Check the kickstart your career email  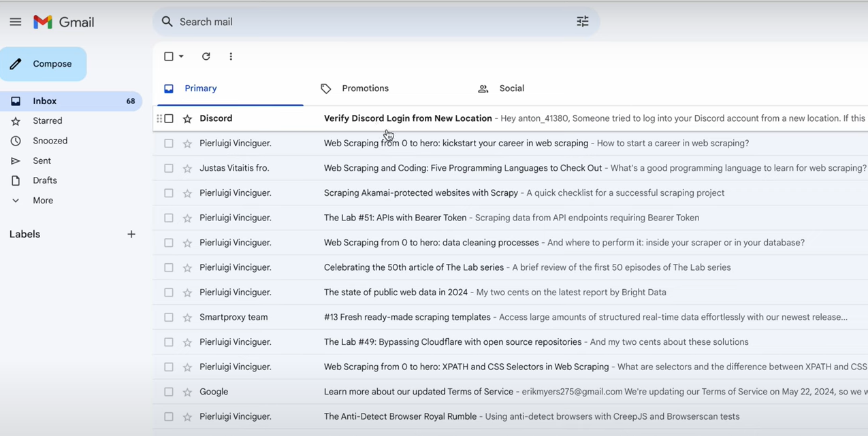point(169,144)
